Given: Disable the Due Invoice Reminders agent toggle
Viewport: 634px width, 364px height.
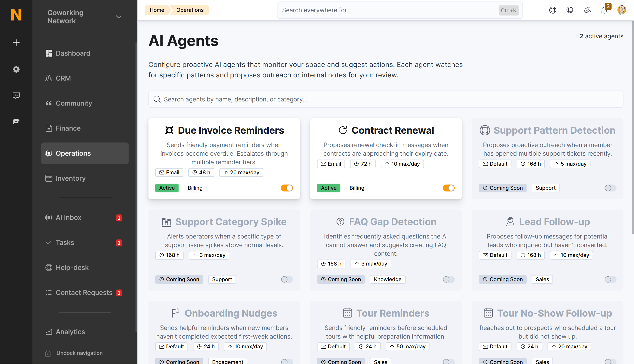Looking at the screenshot, I should 287,188.
